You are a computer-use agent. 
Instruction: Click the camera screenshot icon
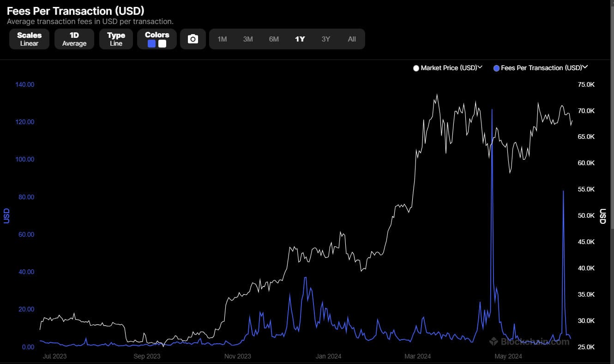tap(193, 39)
